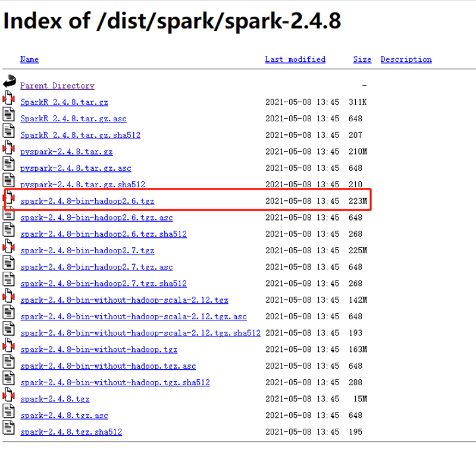Open SparkR_2.4.8.tar.gz.asc signature link
476x459 pixels.
73,119
